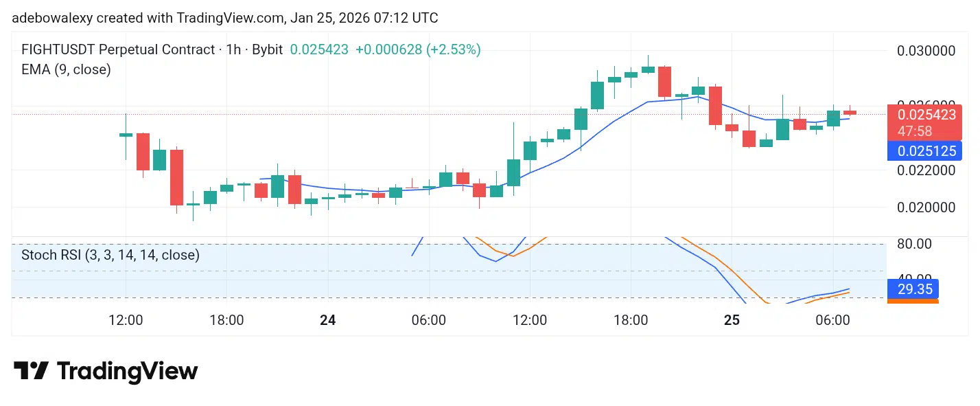
Task: Select the 18:00 label right of date 24
Action: tap(631, 320)
